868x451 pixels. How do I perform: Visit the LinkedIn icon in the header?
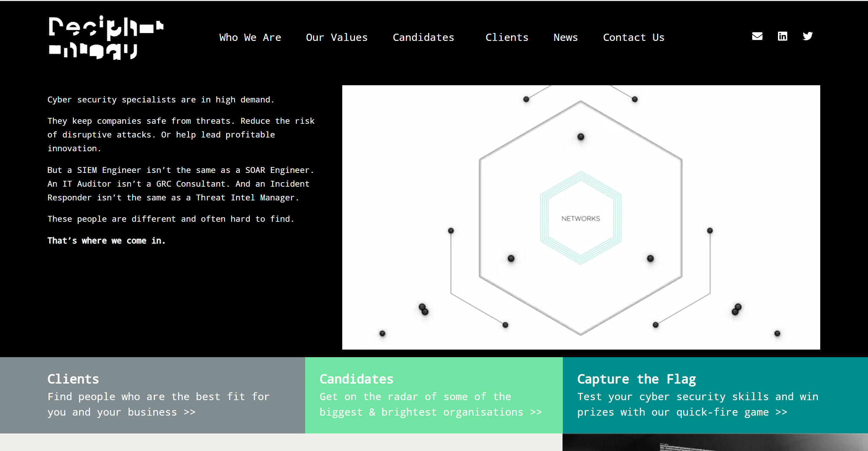(x=782, y=36)
